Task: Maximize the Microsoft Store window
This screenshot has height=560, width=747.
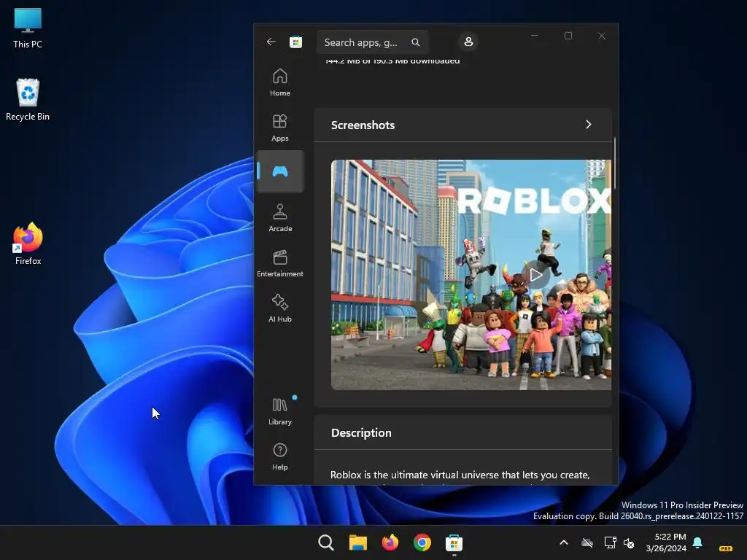Action: (568, 36)
